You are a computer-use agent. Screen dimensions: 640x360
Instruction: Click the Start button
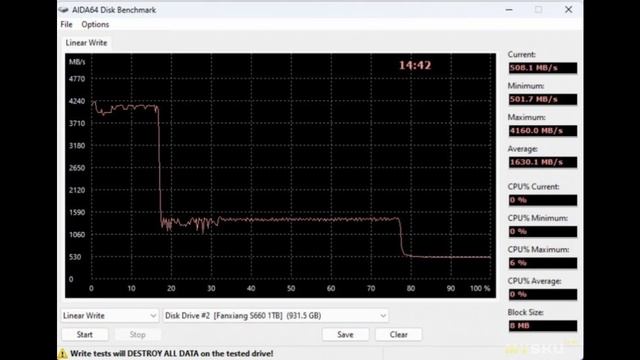point(85,334)
